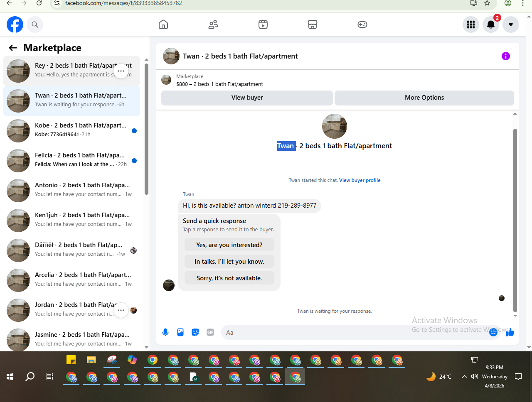532x402 pixels.
Task: Click the $800 listing summary line
Action: pyautogui.click(x=219, y=84)
